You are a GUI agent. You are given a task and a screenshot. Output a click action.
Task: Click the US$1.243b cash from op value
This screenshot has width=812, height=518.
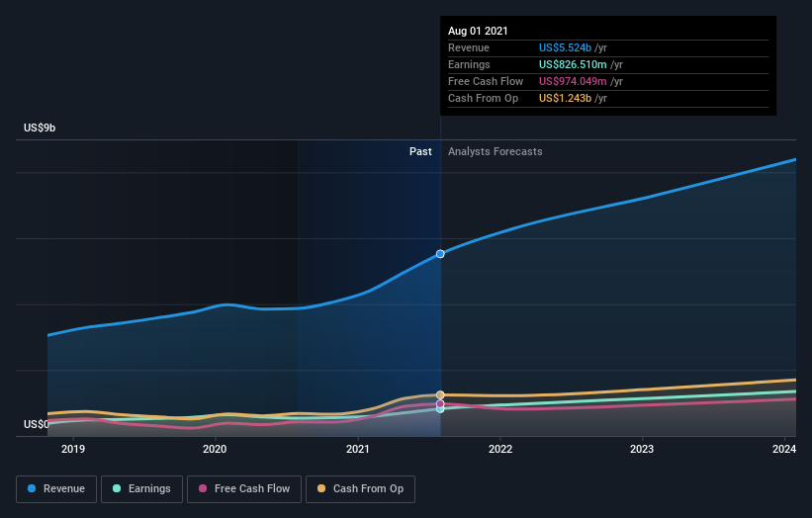[565, 98]
